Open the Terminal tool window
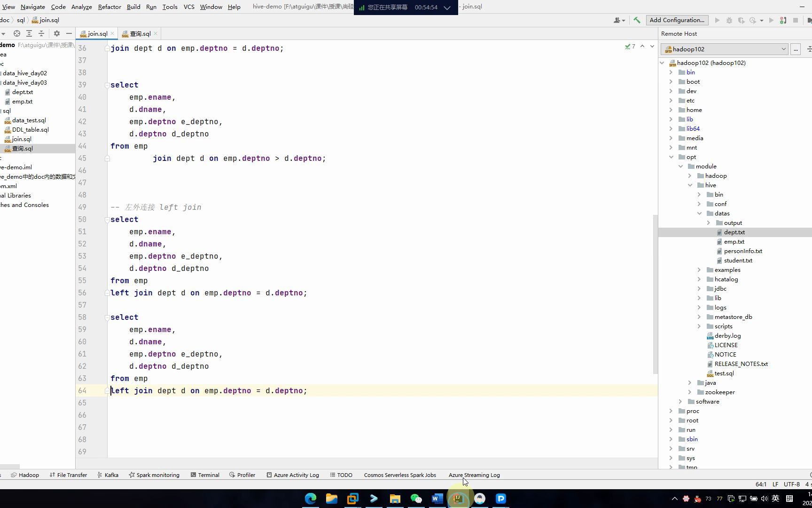 (x=205, y=475)
